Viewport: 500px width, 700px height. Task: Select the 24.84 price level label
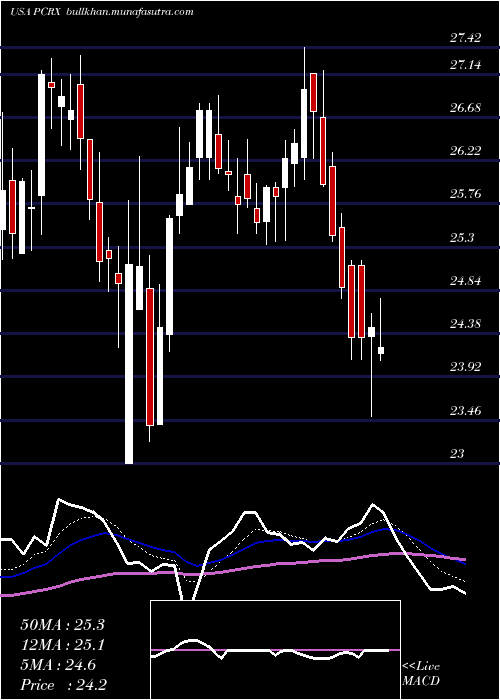[466, 281]
